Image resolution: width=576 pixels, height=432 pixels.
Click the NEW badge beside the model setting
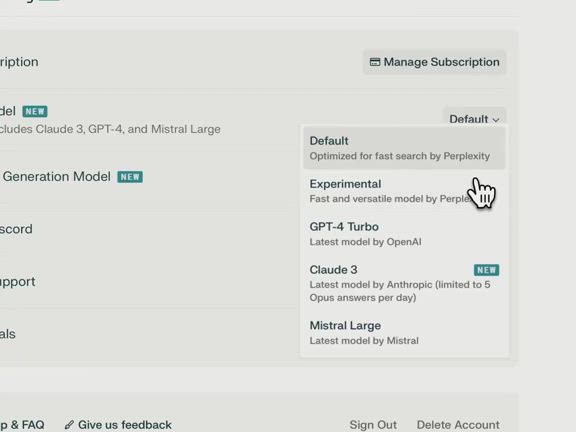[x=35, y=111]
